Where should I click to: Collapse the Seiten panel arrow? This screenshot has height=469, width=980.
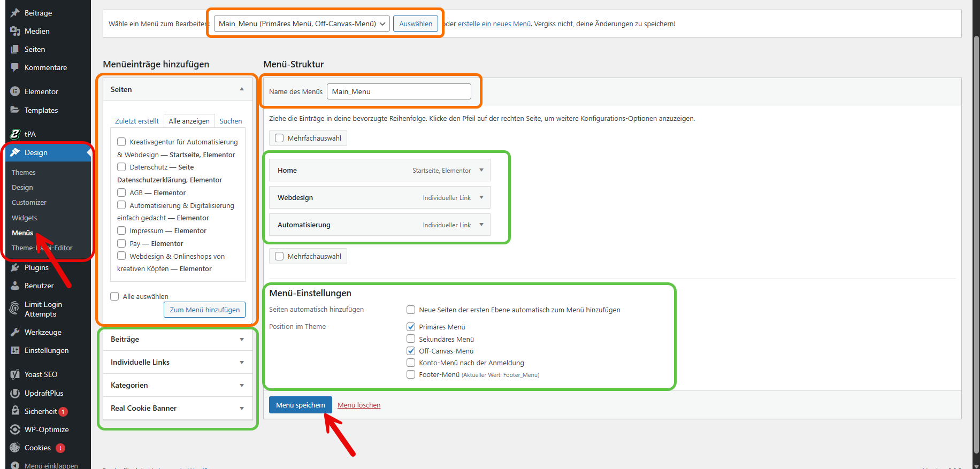tap(242, 89)
